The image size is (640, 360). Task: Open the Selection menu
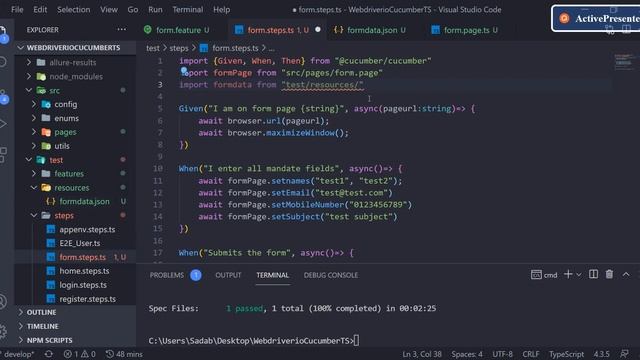tap(73, 9)
